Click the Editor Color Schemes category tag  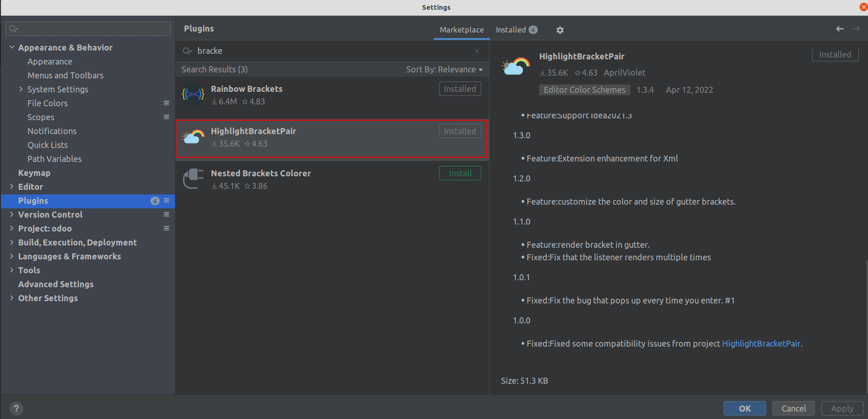point(584,90)
